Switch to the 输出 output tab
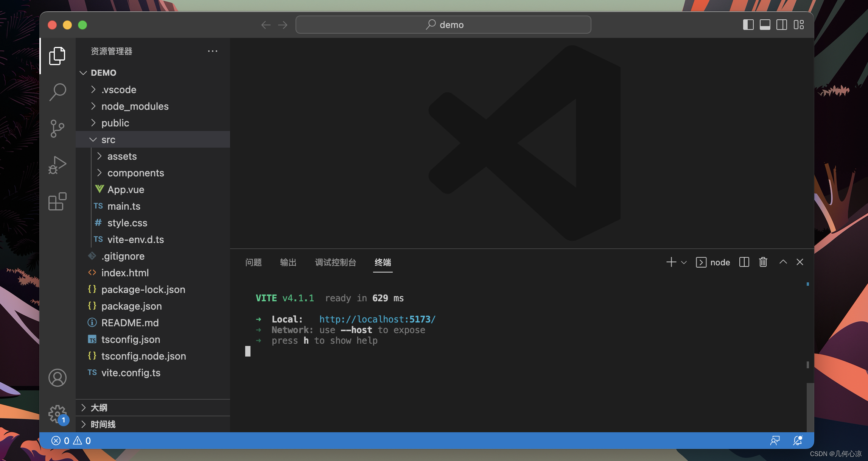This screenshot has height=461, width=868. pyautogui.click(x=288, y=262)
